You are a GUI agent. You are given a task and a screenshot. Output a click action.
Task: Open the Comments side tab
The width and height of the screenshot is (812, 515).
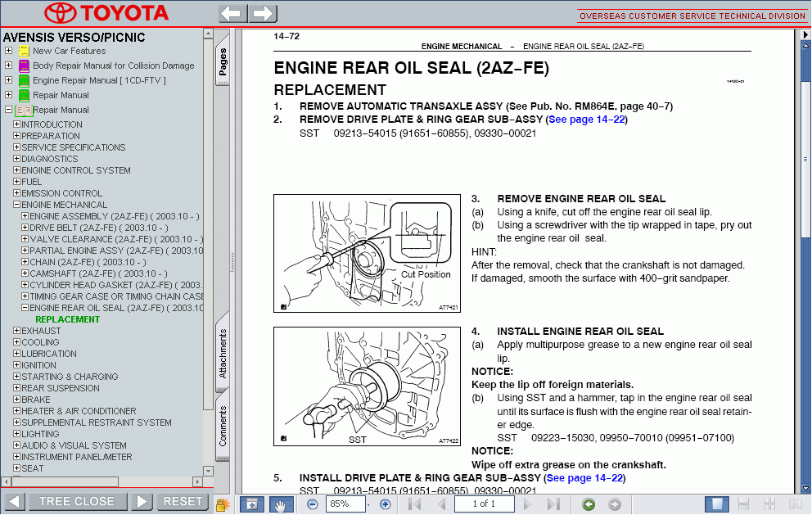[x=223, y=426]
